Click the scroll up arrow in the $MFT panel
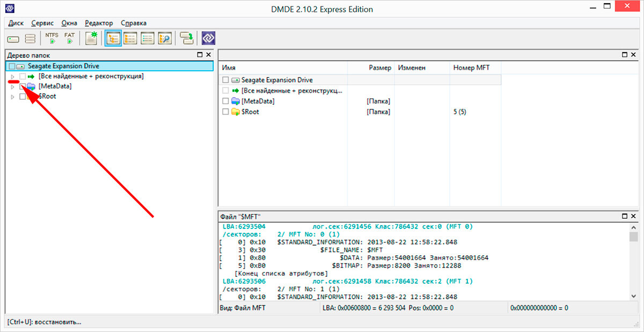Image resolution: width=644 pixels, height=332 pixels. 633,227
